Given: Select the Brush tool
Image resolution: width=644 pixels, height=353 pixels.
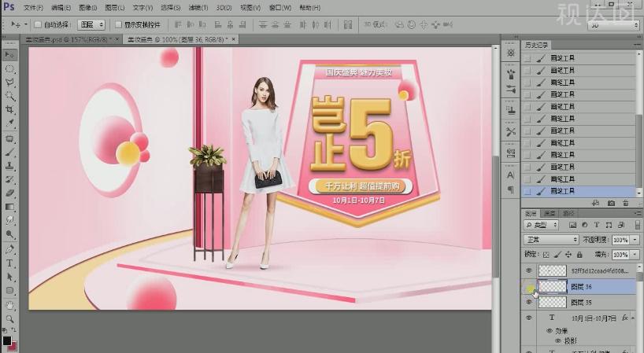Looking at the screenshot, I should 9,153.
